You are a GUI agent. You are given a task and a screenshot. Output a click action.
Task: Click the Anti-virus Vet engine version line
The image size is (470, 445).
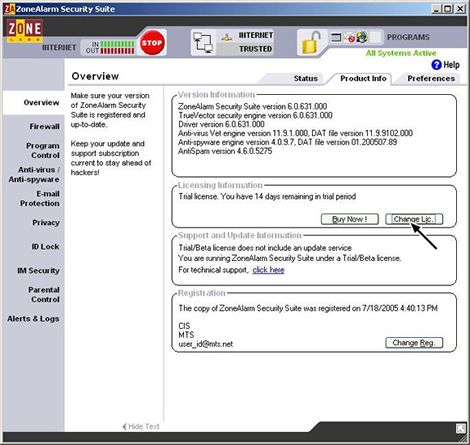(295, 133)
